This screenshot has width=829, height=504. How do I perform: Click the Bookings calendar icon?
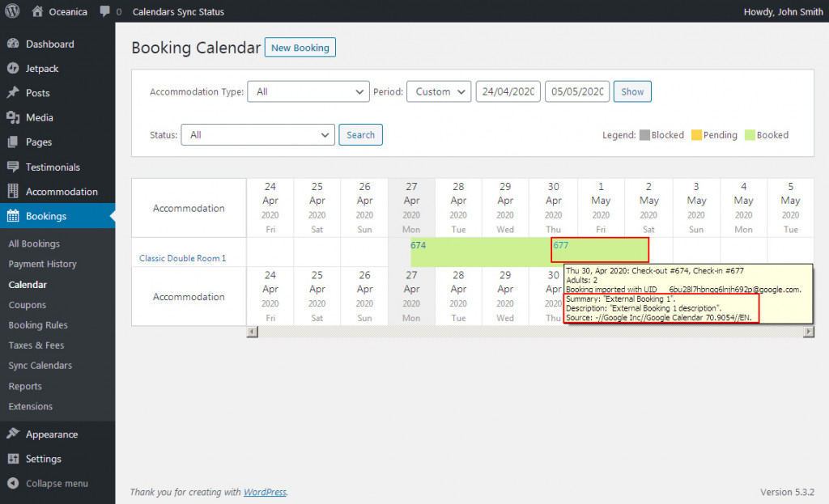click(x=13, y=216)
